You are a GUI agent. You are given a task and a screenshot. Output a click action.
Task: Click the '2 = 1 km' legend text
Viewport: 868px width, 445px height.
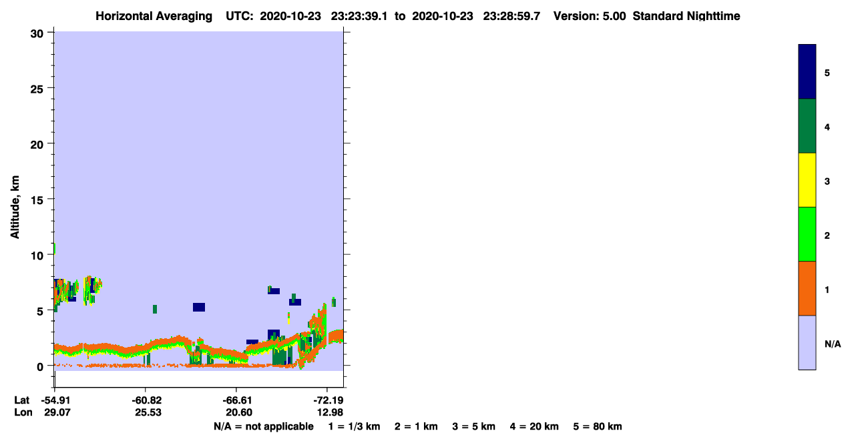pos(416,427)
